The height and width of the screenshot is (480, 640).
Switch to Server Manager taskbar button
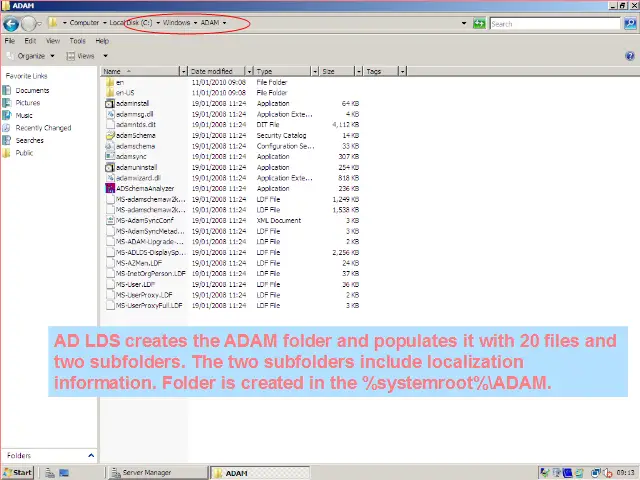pos(159,473)
